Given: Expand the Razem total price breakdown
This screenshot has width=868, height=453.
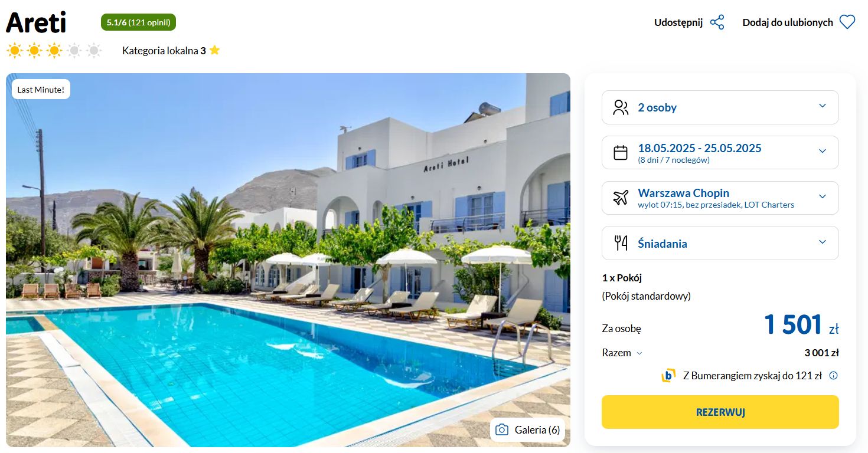Looking at the screenshot, I should (622, 353).
